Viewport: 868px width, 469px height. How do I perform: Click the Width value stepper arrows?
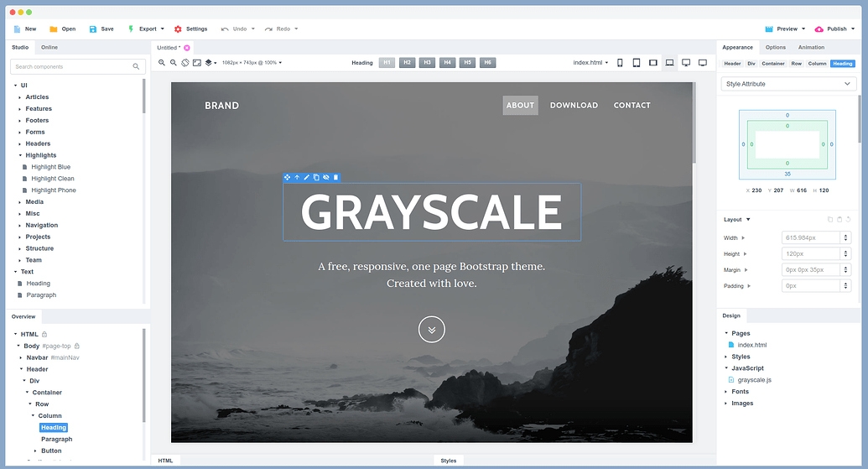[845, 237]
